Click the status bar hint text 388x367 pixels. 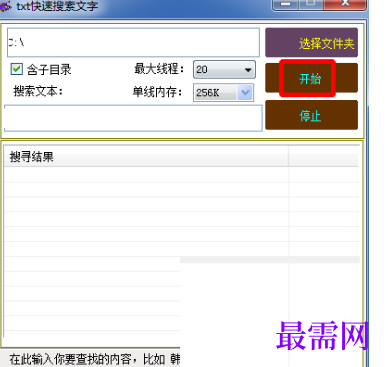(x=95, y=359)
